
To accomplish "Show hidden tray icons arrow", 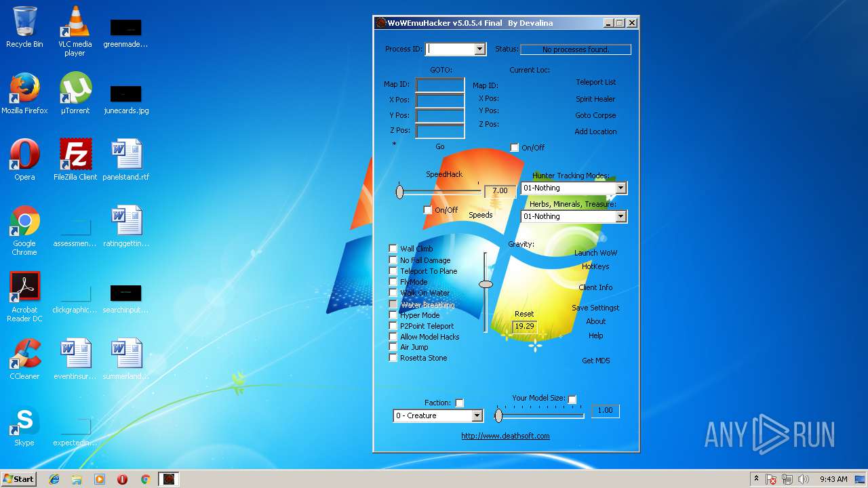I will point(756,479).
